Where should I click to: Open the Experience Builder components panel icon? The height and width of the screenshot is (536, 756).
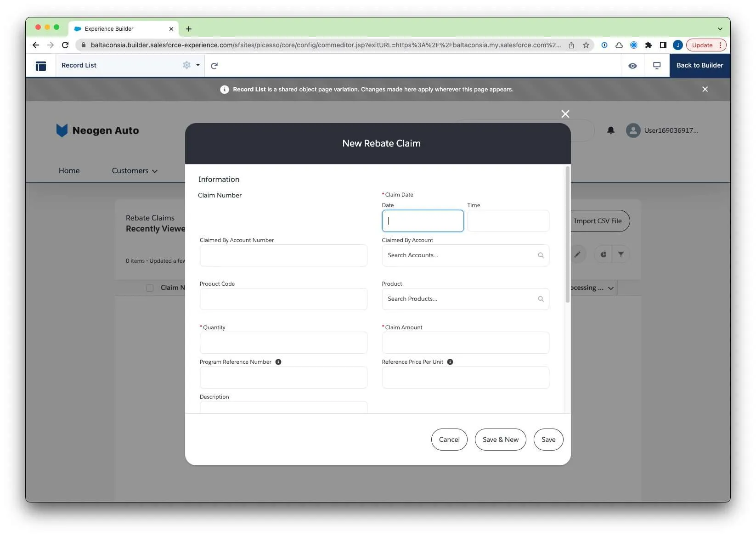pyautogui.click(x=41, y=66)
